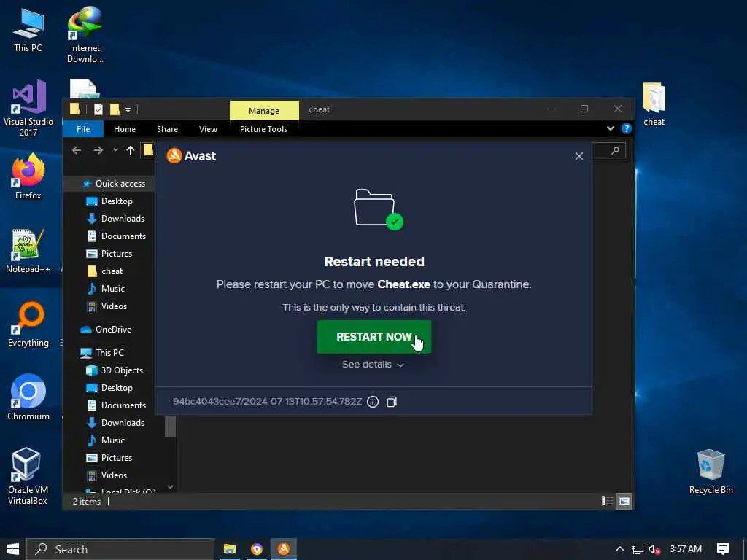Copy the threat ID with the copy icon
The image size is (747, 560).
392,402
